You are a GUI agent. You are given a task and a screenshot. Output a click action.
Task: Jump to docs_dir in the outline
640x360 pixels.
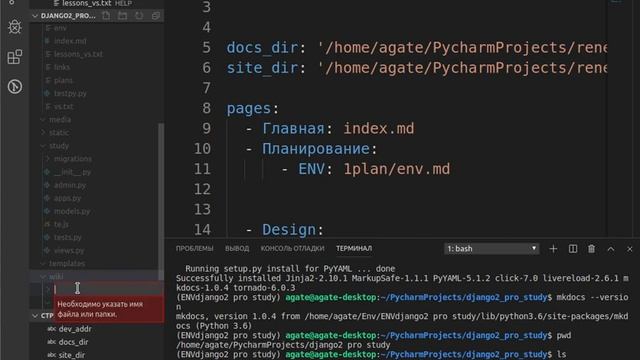click(73, 342)
